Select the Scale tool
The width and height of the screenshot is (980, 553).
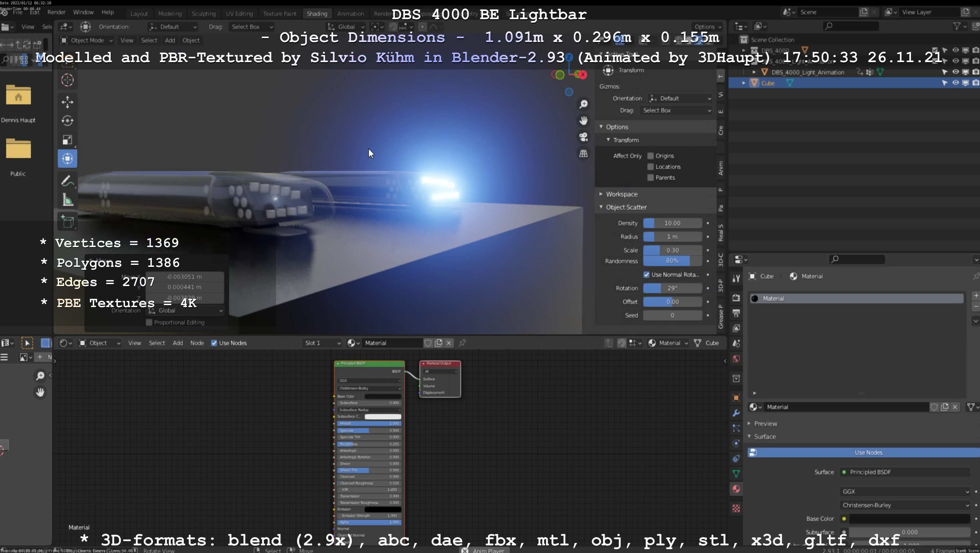(67, 140)
